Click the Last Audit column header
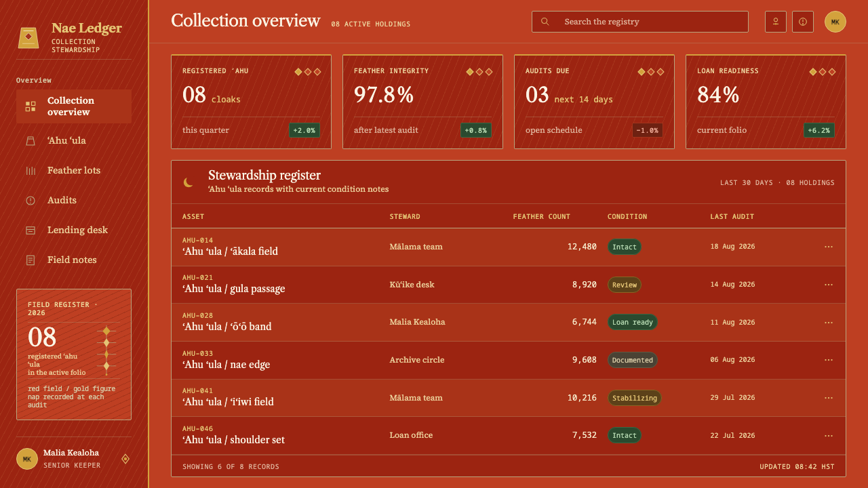Image resolution: width=868 pixels, height=488 pixels. pos(732,217)
